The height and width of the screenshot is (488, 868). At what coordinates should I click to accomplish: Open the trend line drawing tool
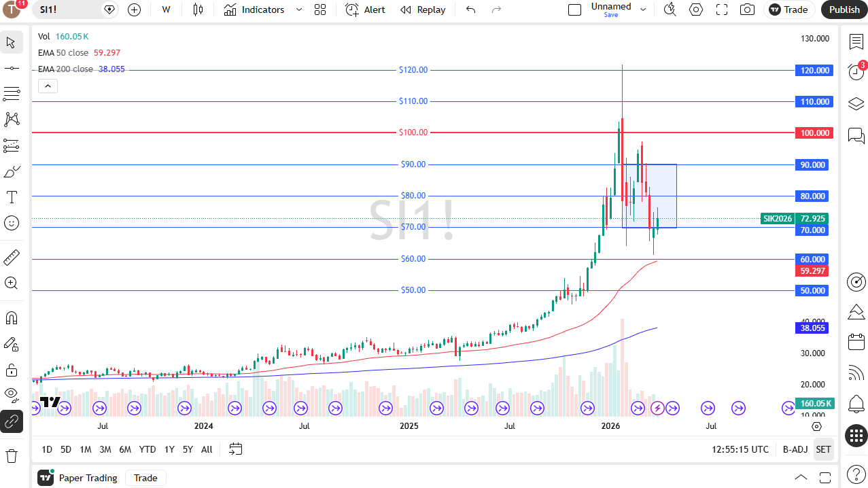pyautogui.click(x=12, y=68)
